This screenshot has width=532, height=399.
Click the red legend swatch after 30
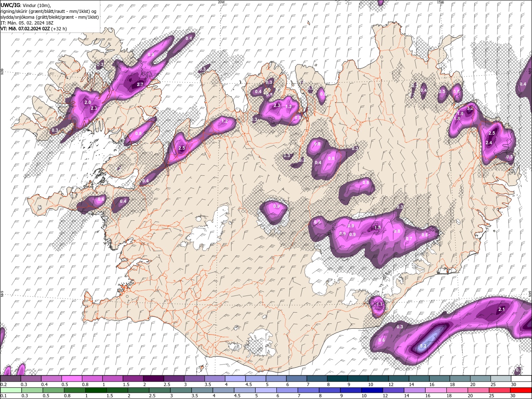pyautogui.click(x=521, y=390)
